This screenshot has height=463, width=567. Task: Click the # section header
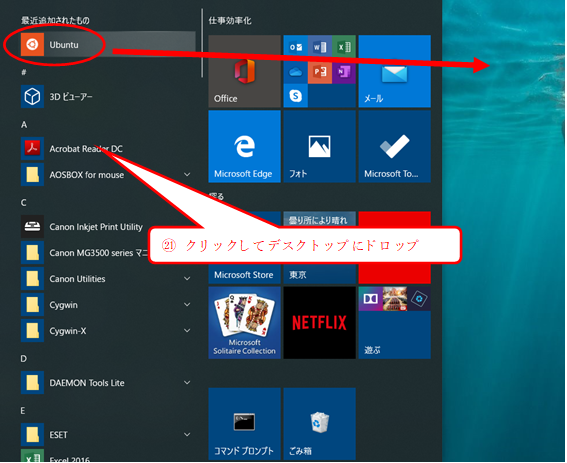point(24,72)
